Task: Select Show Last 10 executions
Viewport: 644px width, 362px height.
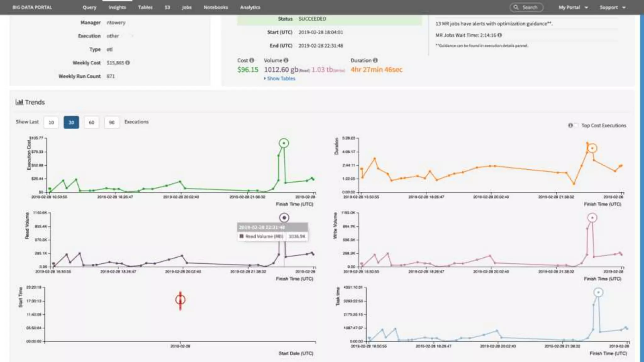Action: (x=51, y=122)
